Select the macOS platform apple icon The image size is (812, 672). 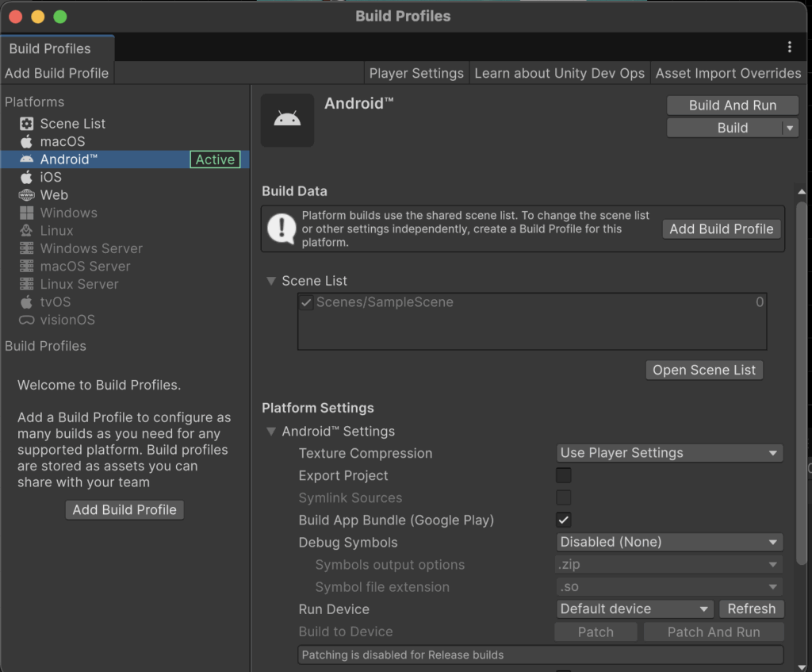pos(27,141)
